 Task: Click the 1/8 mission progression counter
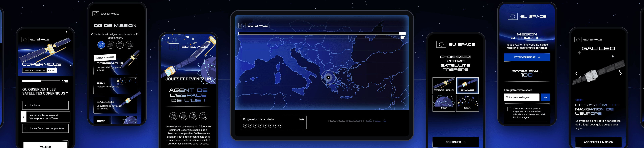301,119
